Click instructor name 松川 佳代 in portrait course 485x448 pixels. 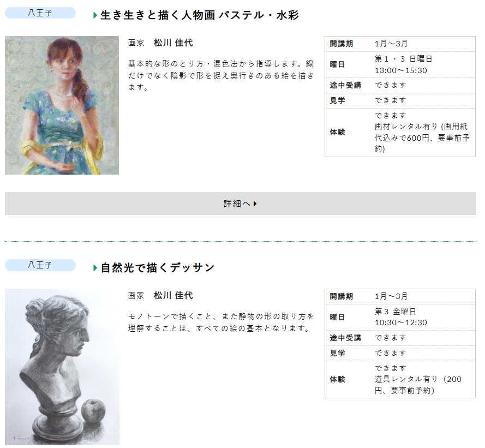point(173,43)
